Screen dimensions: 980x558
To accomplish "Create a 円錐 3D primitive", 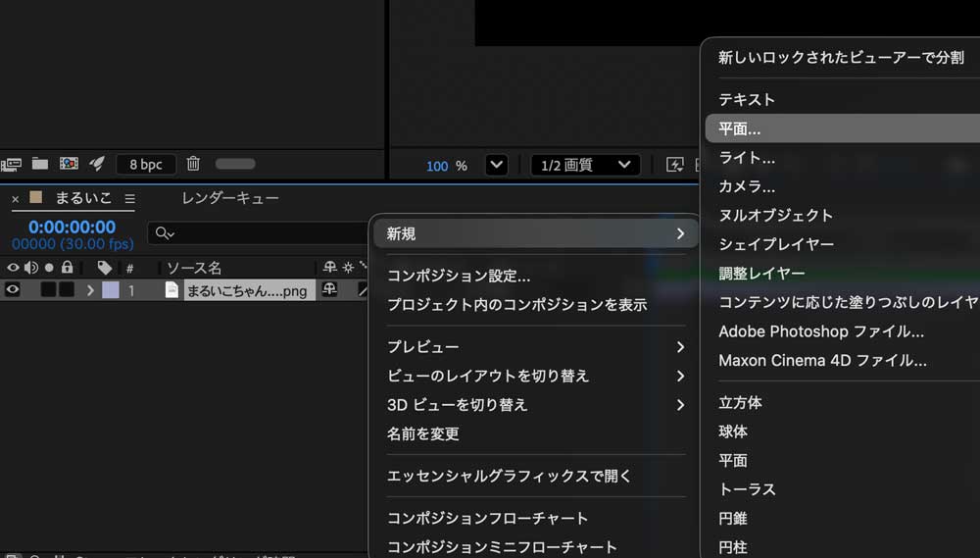I will (x=732, y=518).
